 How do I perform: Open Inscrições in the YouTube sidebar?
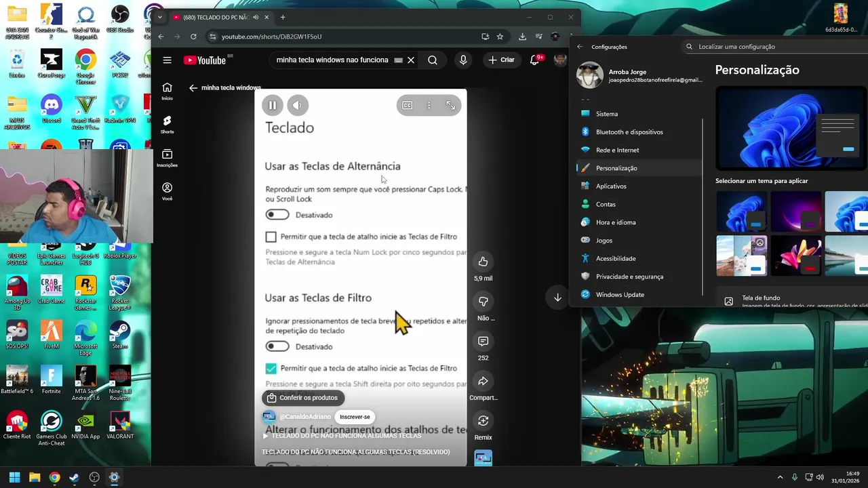pyautogui.click(x=167, y=158)
